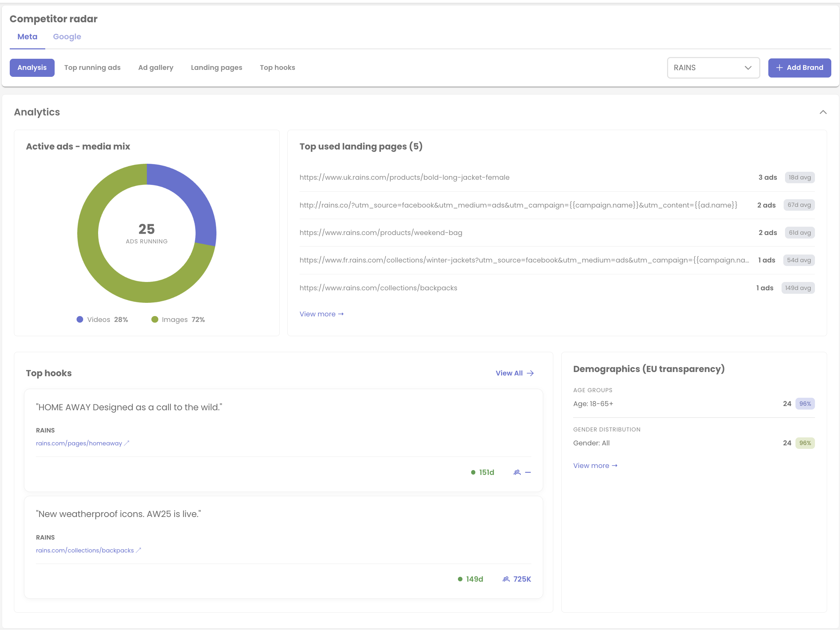Click the audience insights icon on HOME AWAY hook card
Viewport: 840px width, 630px height.
517,472
